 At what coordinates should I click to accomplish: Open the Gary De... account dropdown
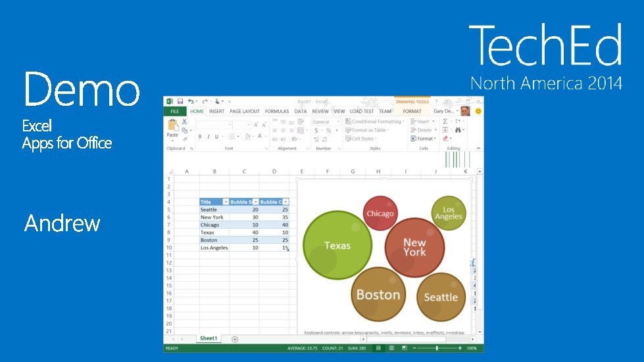(x=446, y=111)
